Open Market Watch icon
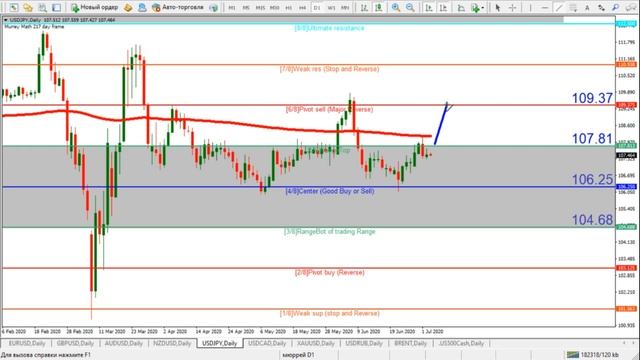640x360 pixels. point(42,7)
